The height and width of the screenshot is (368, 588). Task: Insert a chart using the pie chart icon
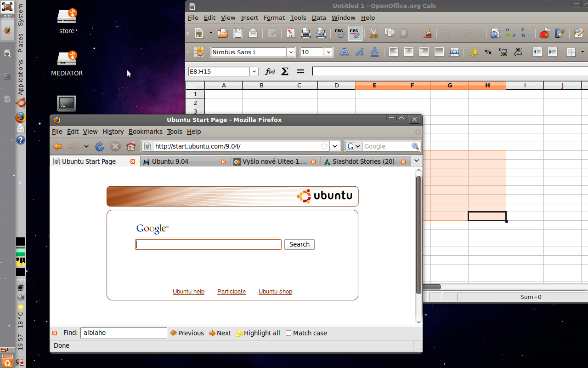tap(544, 33)
